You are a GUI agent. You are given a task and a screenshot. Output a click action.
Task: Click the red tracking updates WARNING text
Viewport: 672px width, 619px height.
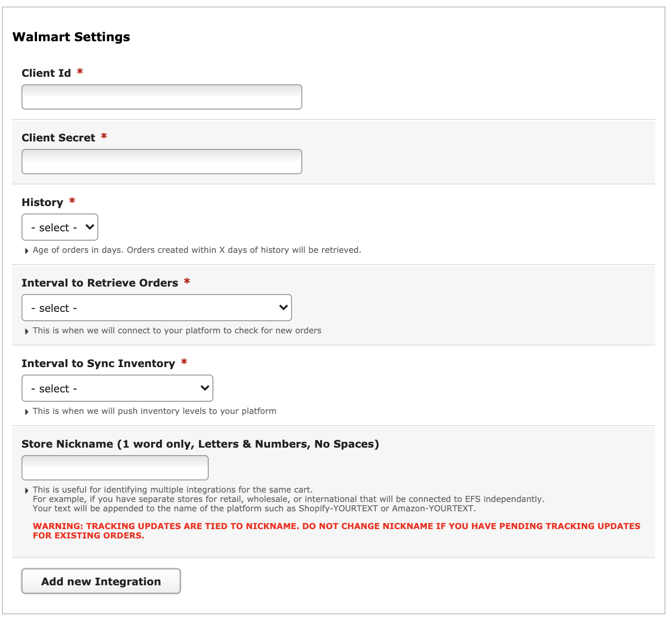pyautogui.click(x=336, y=531)
